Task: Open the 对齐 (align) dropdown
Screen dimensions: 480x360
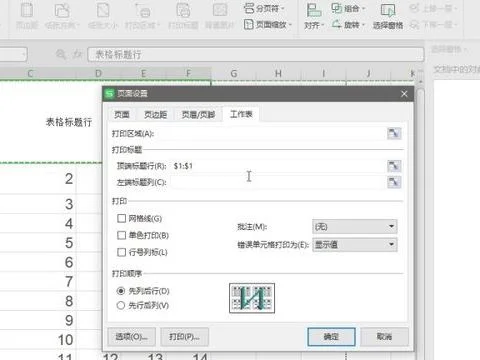Action: pos(314,17)
